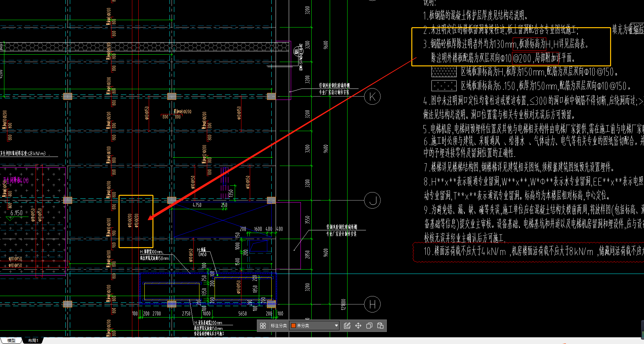Click the 2700 dimension text
Image resolution: width=644 pixels, height=344 pixels.
coord(157,313)
